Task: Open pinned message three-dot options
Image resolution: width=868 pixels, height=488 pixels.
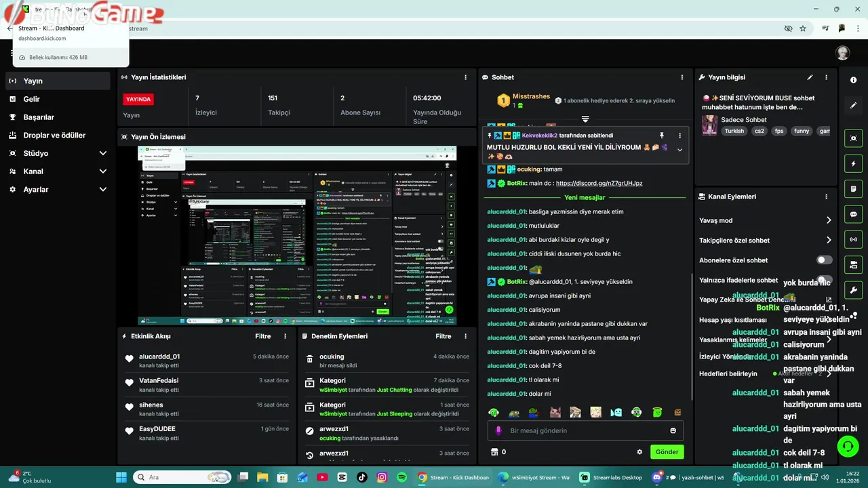Action: click(x=679, y=136)
